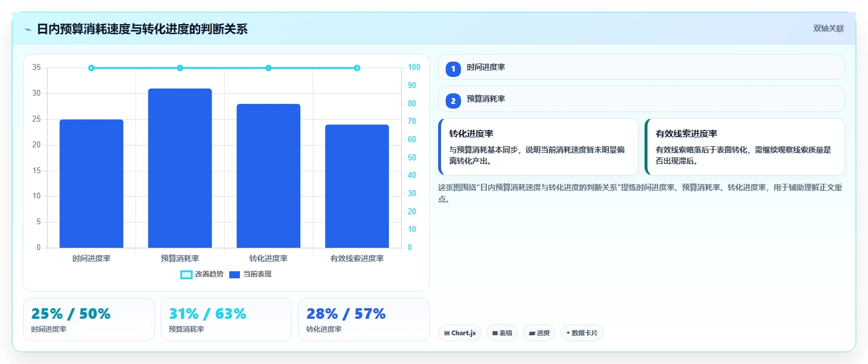Click the number 1 badge icon
This screenshot has width=868, height=364.
[x=453, y=69]
